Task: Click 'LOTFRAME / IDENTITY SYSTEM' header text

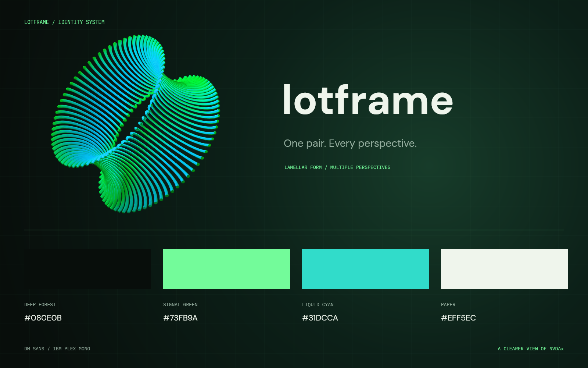Action: 64,22
